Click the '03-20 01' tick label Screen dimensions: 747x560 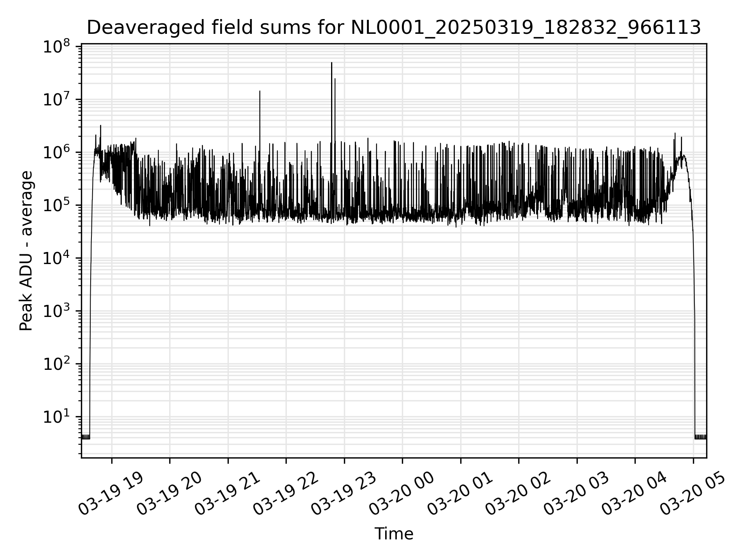tap(459, 494)
